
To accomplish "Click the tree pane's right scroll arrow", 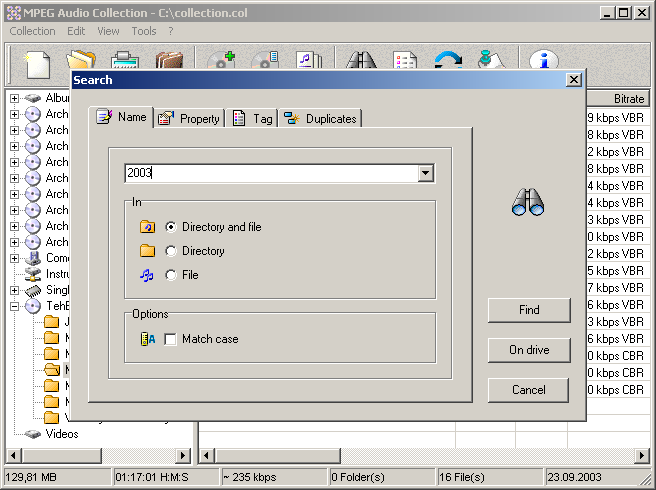I will 183,455.
